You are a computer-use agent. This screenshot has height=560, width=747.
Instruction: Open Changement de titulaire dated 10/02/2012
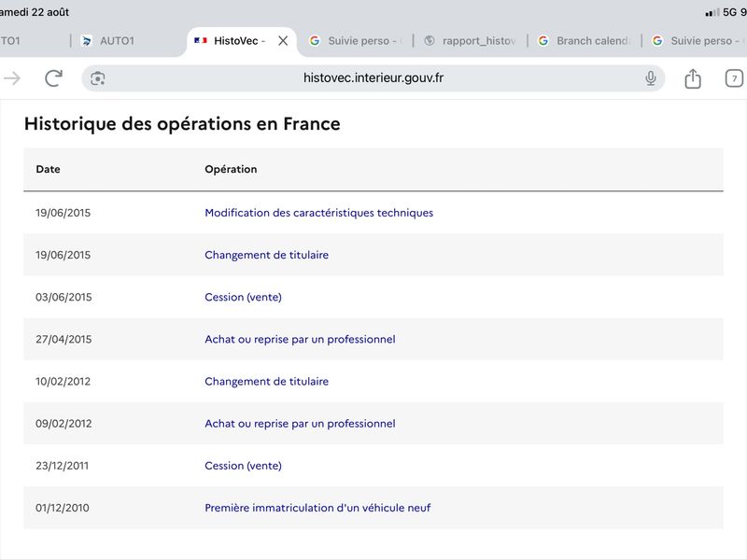(x=266, y=382)
